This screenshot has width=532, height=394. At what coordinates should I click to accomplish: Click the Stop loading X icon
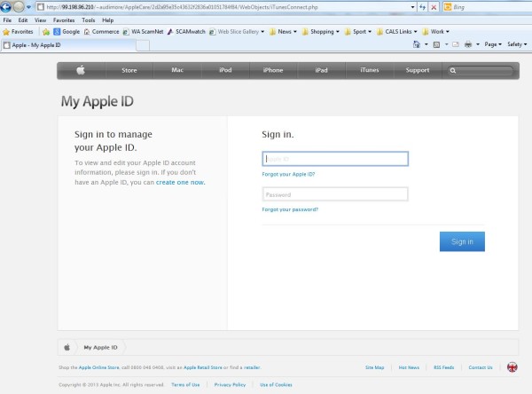tap(434, 7)
